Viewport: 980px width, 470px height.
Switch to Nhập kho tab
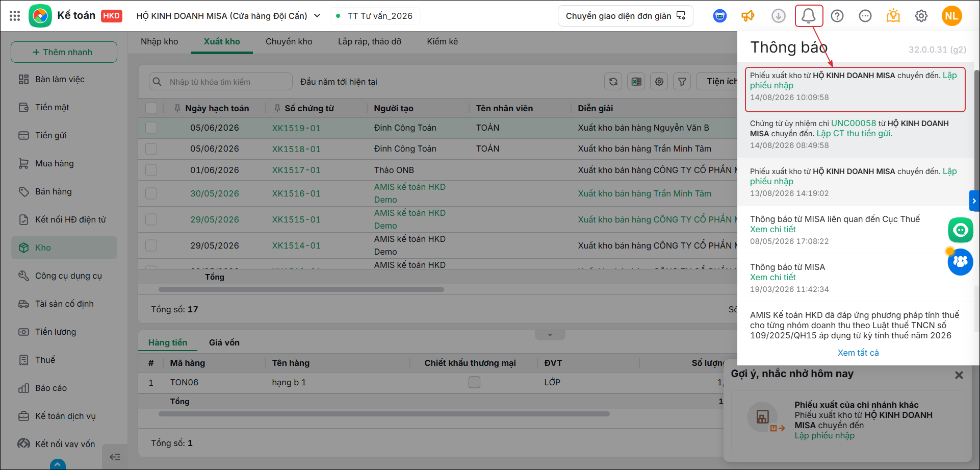pos(160,41)
